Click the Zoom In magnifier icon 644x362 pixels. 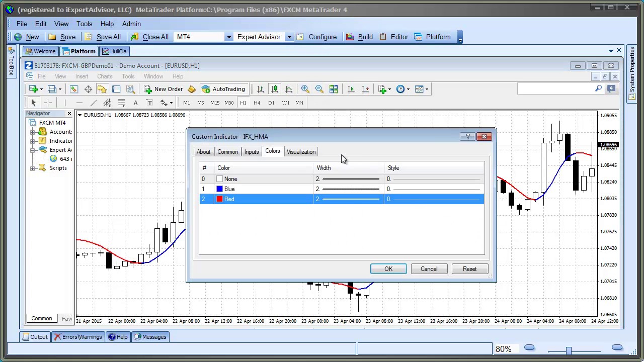tap(305, 89)
